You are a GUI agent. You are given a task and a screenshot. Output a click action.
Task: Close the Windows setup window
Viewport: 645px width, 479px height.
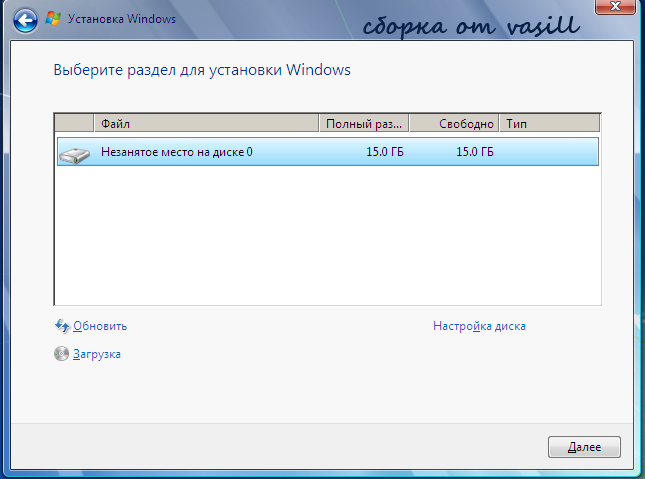tap(615, 6)
